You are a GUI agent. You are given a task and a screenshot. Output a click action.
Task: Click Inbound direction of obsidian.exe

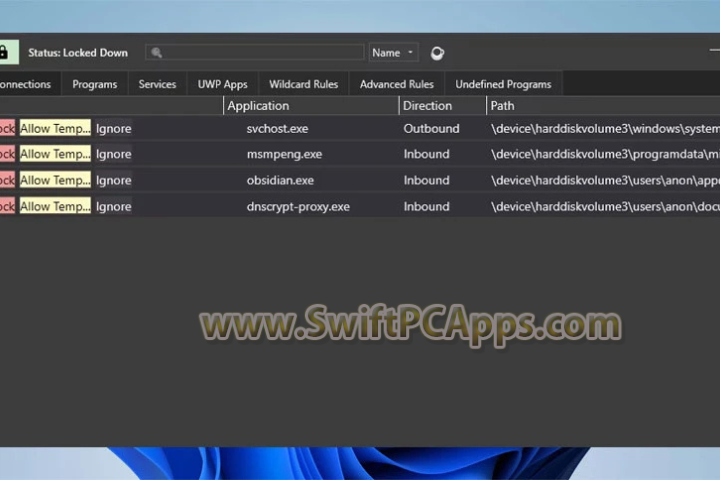[x=426, y=180]
